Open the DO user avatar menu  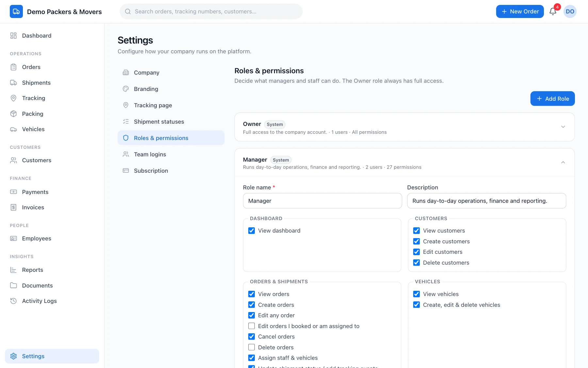[x=570, y=11]
